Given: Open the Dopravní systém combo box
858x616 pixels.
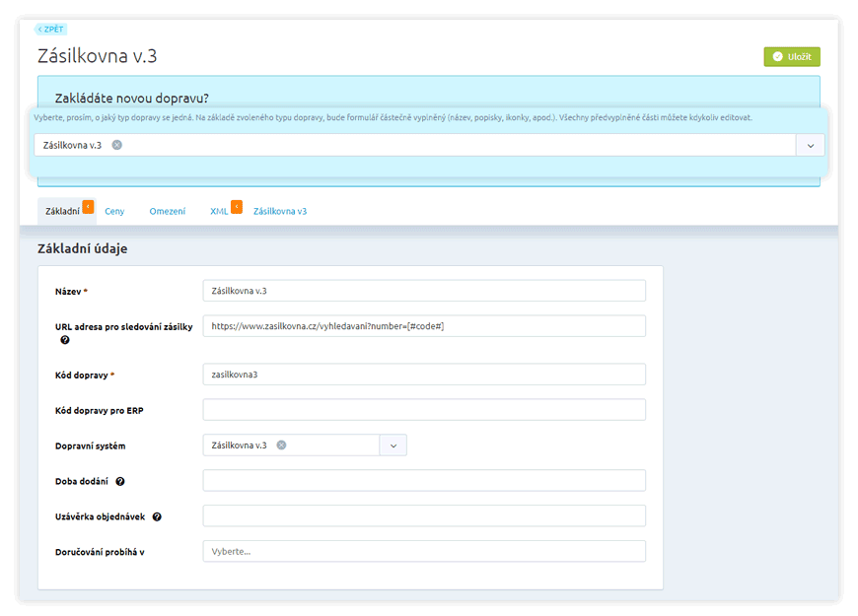Looking at the screenshot, I should coord(305,445).
